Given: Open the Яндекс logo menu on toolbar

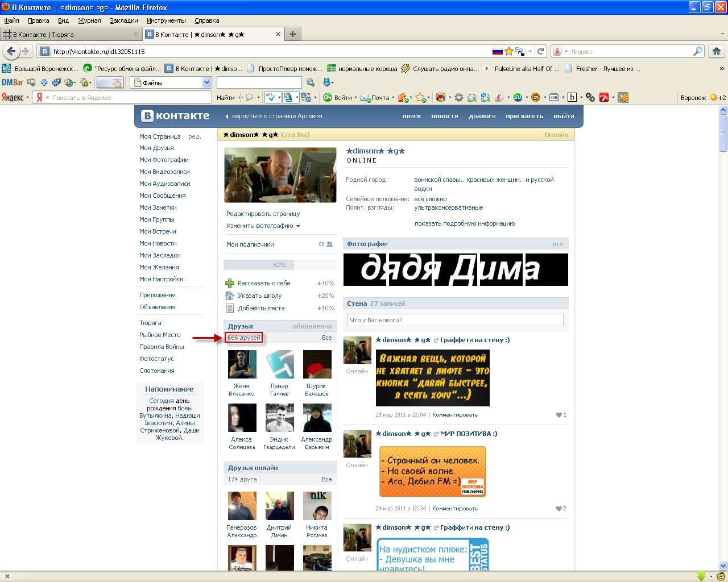Looking at the screenshot, I should 15,97.
